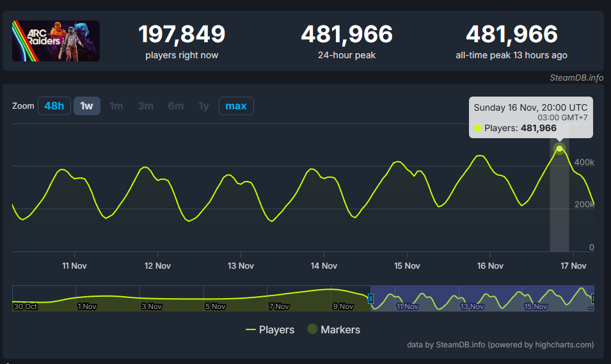Click the Players line icon in legend
This screenshot has width=611, height=364.
click(x=251, y=330)
